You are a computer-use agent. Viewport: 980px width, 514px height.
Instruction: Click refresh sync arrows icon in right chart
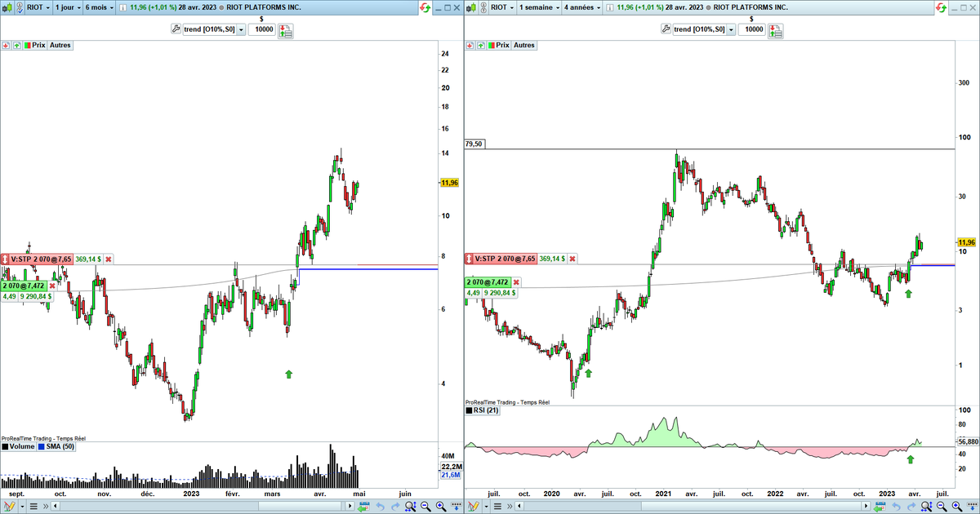pos(941,7)
